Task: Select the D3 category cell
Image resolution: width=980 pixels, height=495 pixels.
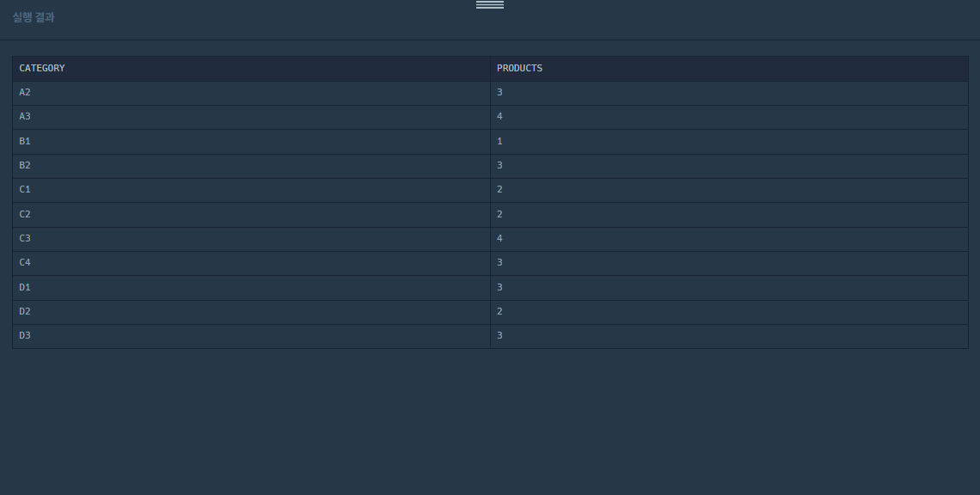Action: [x=251, y=336]
